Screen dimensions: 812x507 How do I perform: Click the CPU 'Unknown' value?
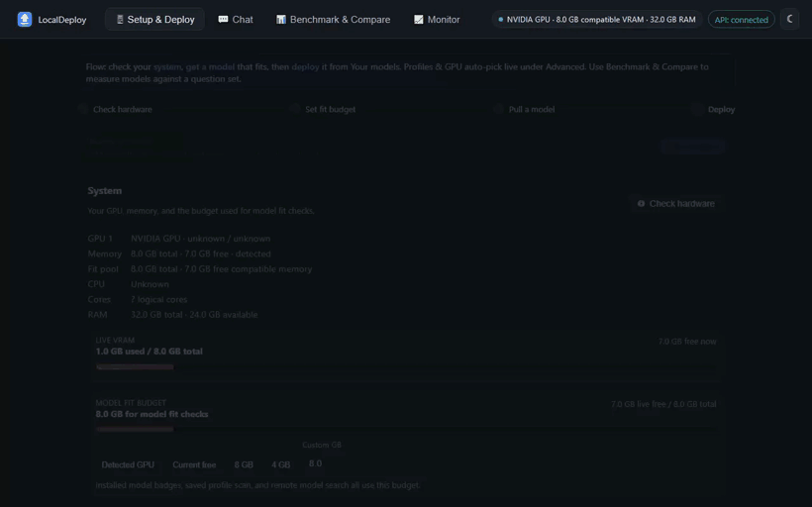[150, 284]
